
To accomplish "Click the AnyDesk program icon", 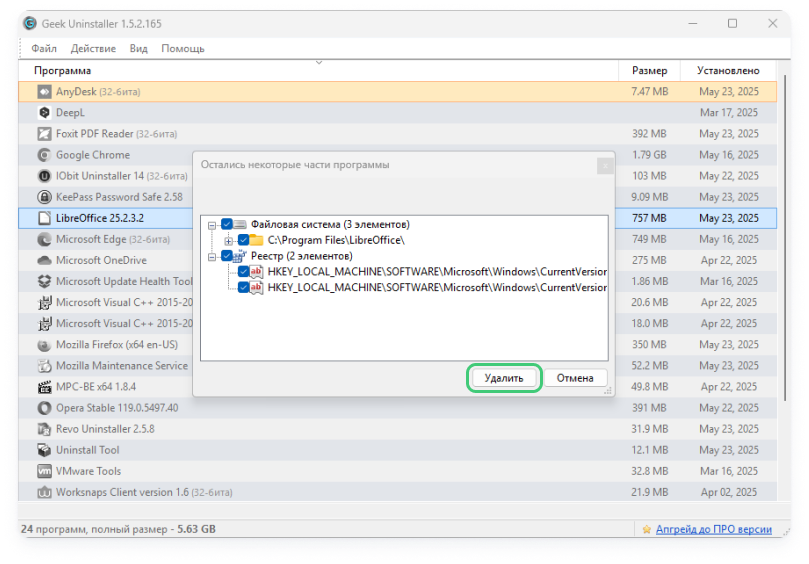I will click(x=44, y=92).
